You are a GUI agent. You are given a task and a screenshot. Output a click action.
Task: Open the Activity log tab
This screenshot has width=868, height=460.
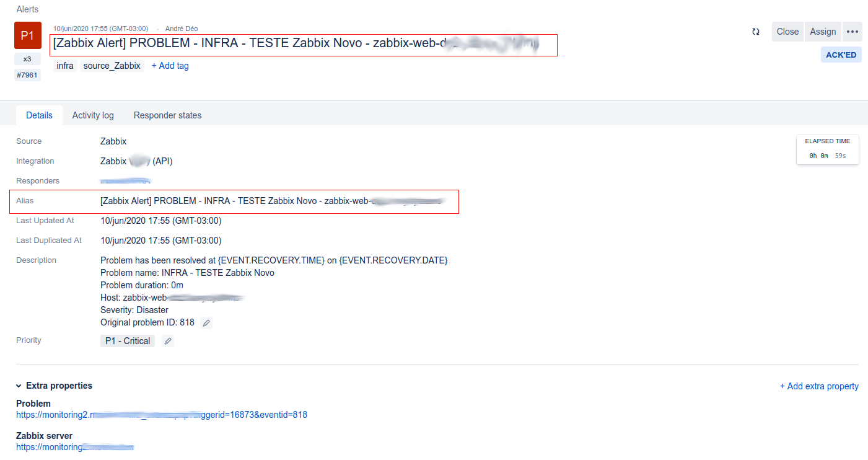coord(93,115)
